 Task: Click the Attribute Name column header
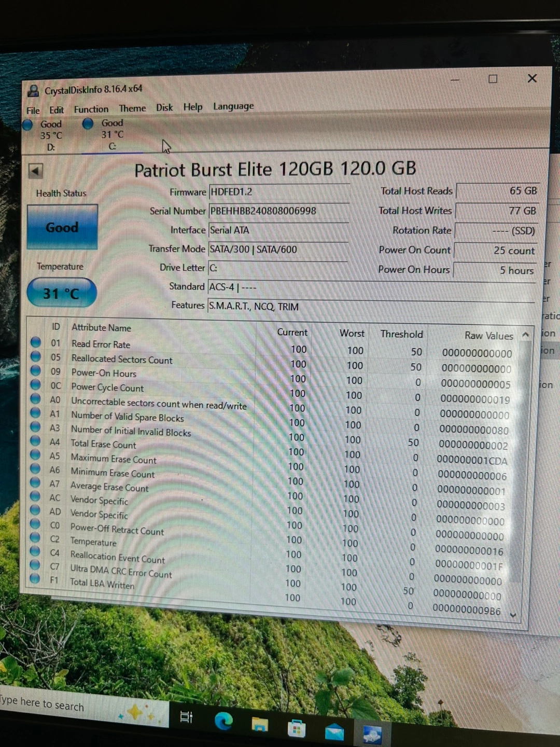102,328
